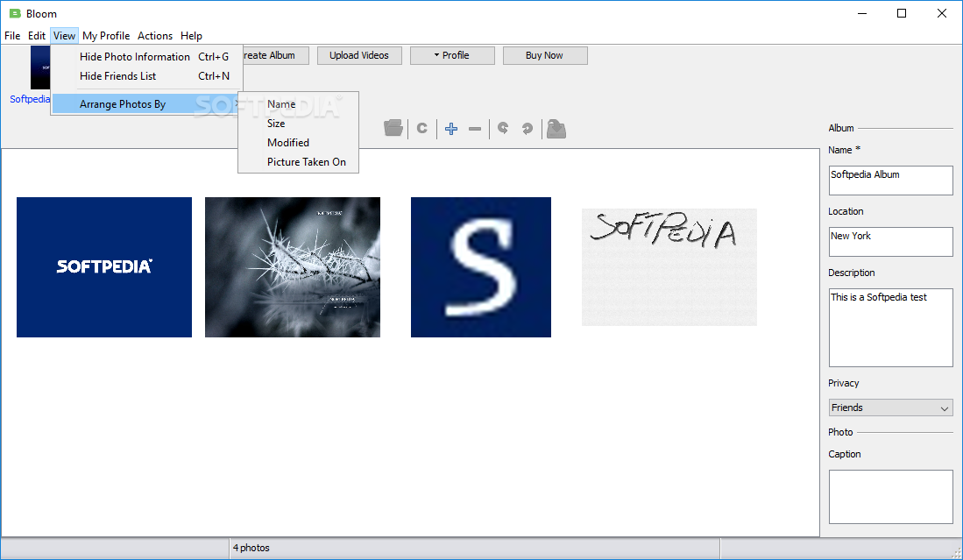Click the minus remove-photos icon

pos(475,129)
